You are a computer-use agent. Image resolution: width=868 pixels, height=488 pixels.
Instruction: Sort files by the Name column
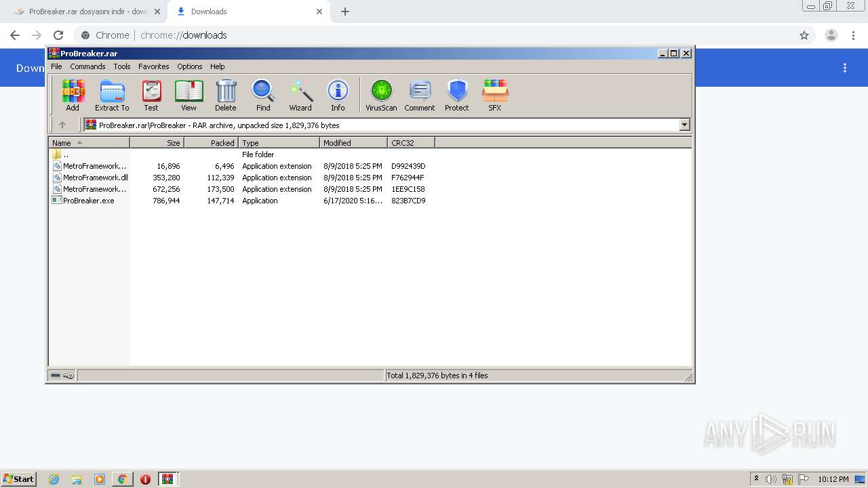[89, 143]
